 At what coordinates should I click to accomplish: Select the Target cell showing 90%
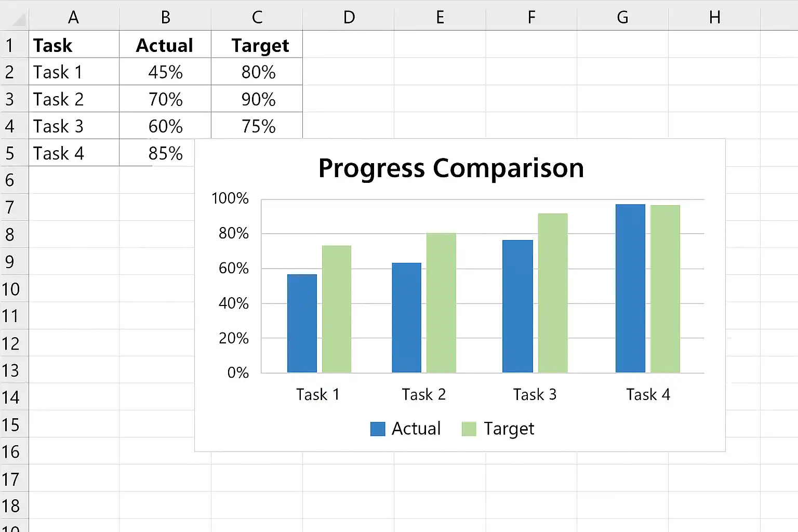coord(258,99)
